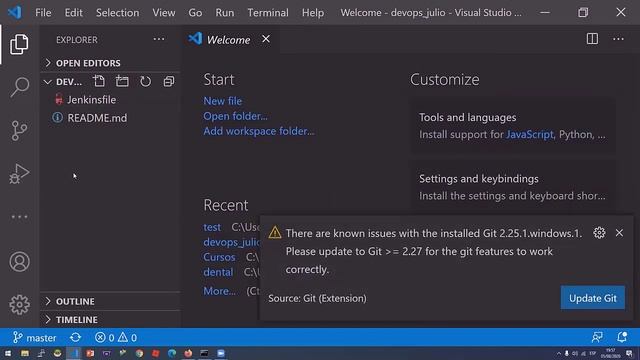Open Windows Action Center notifications
This screenshot has width=640, height=360.
(629, 353)
